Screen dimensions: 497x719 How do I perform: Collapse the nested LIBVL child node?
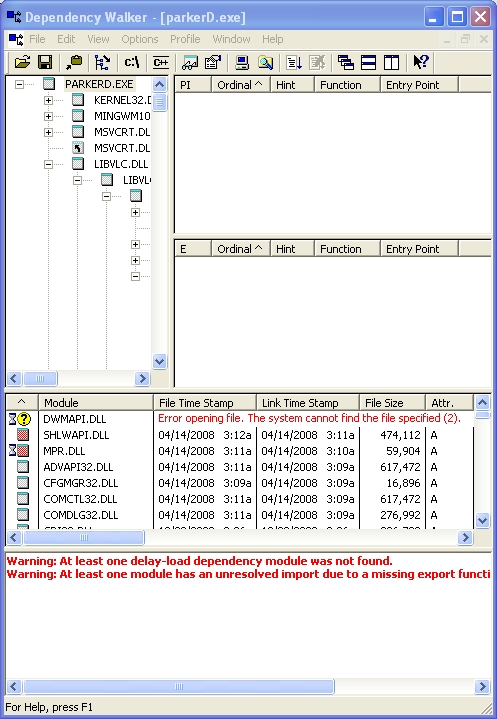pyautogui.click(x=77, y=180)
